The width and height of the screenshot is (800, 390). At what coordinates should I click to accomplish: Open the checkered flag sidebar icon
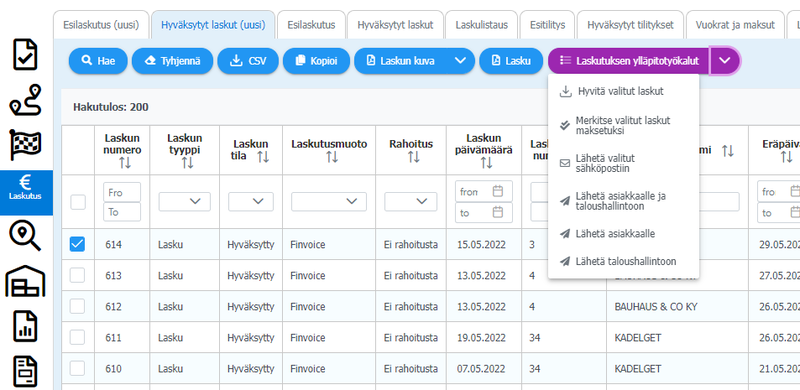(x=26, y=145)
